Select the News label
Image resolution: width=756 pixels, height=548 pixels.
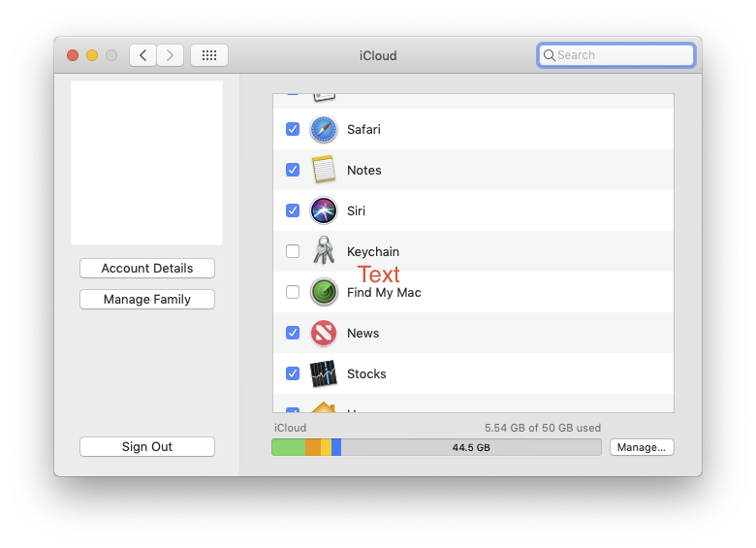(x=363, y=334)
